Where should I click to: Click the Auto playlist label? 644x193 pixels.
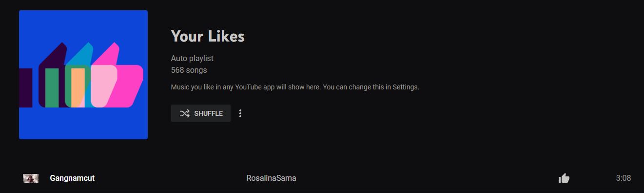coord(192,59)
